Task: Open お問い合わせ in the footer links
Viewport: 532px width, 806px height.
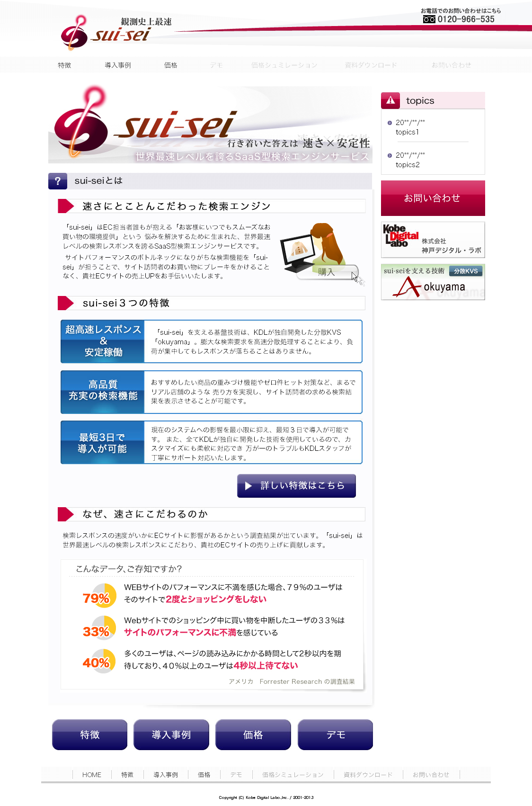Action: coord(431,775)
